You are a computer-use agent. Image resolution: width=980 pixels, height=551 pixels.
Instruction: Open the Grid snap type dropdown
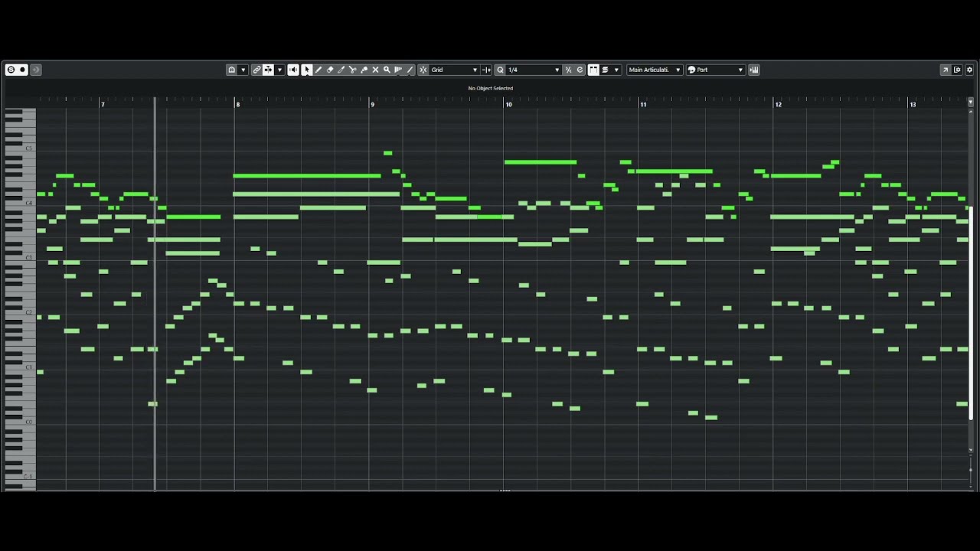click(x=455, y=70)
